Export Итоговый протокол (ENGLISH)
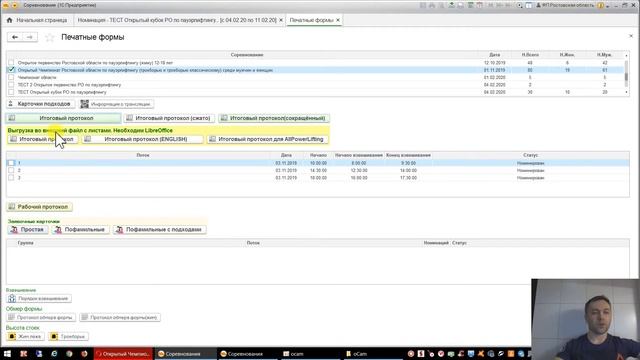Image resolution: width=640 pixels, height=360 pixels. tap(142, 139)
